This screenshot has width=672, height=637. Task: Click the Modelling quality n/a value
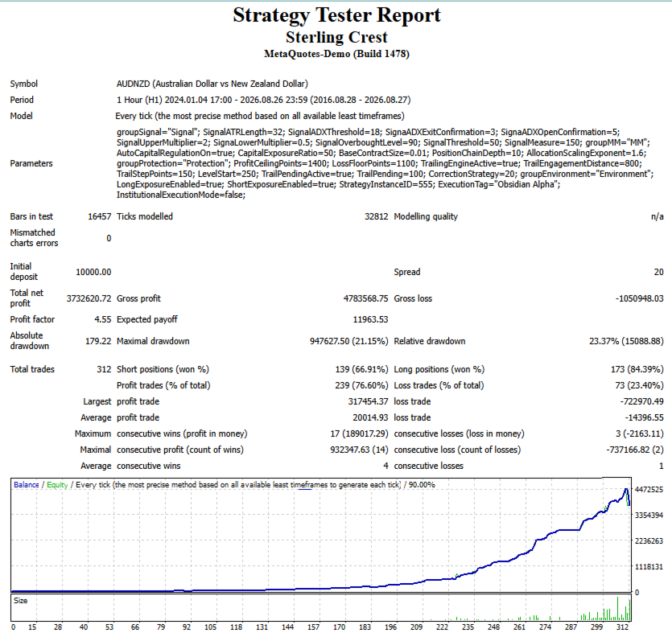pos(657,217)
